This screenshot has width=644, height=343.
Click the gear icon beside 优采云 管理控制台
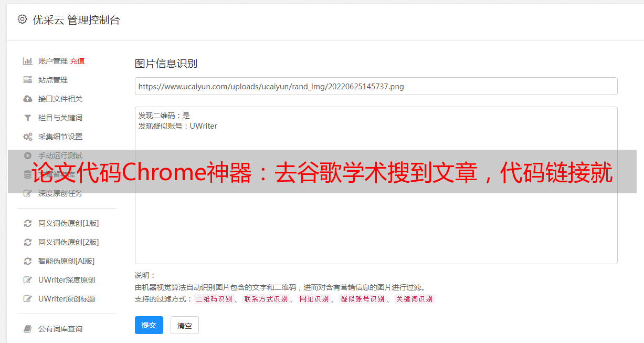[22, 19]
